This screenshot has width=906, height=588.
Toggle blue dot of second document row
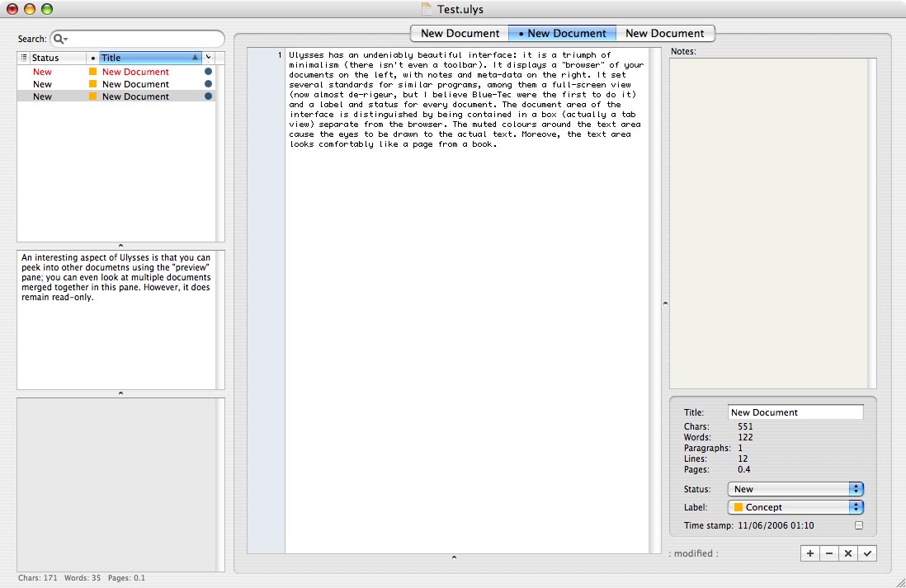pyautogui.click(x=209, y=84)
